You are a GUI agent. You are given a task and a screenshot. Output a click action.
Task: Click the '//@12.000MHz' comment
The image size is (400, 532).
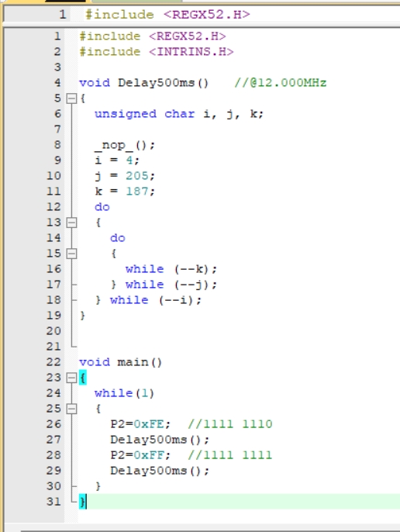(x=281, y=83)
